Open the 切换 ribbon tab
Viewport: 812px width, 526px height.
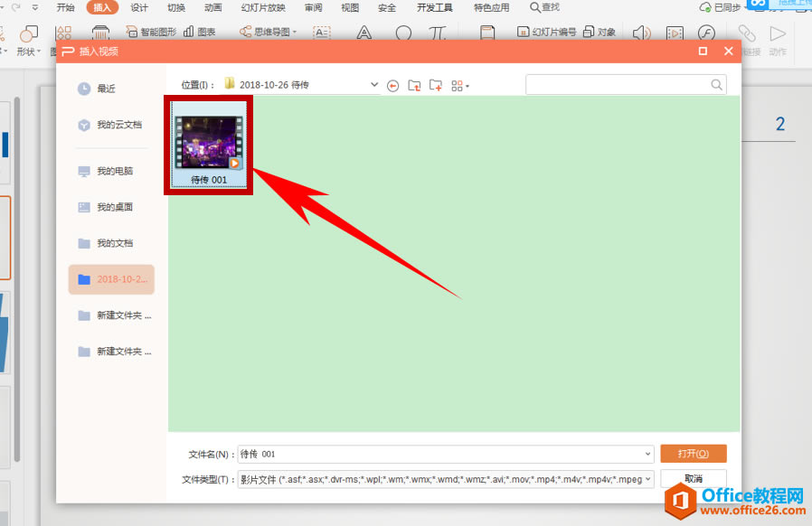[176, 8]
